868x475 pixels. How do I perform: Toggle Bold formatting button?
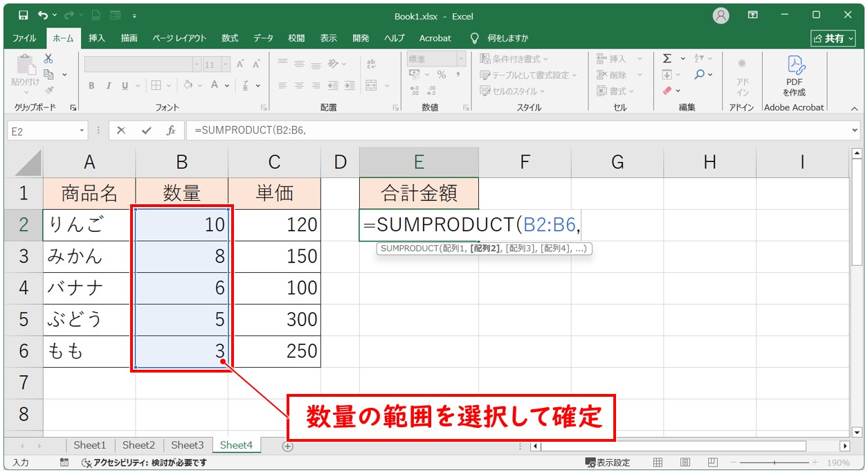[91, 86]
